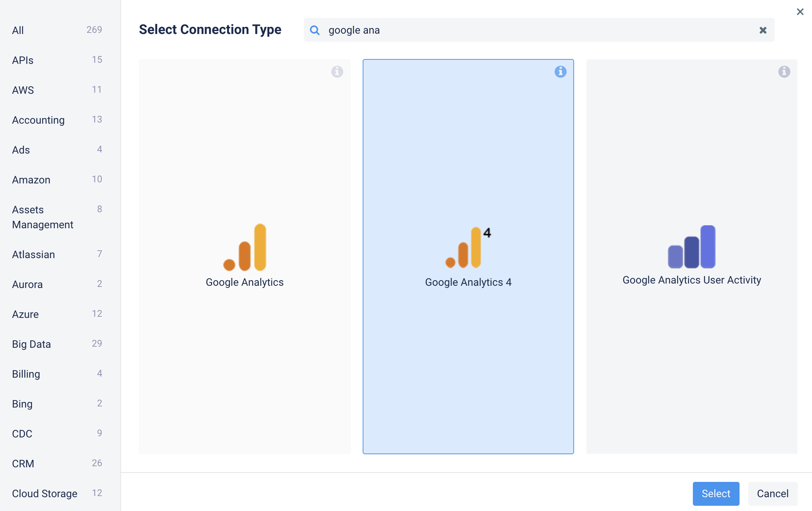Open info for Google Analytics User Activity
This screenshot has width=812, height=511.
(784, 72)
